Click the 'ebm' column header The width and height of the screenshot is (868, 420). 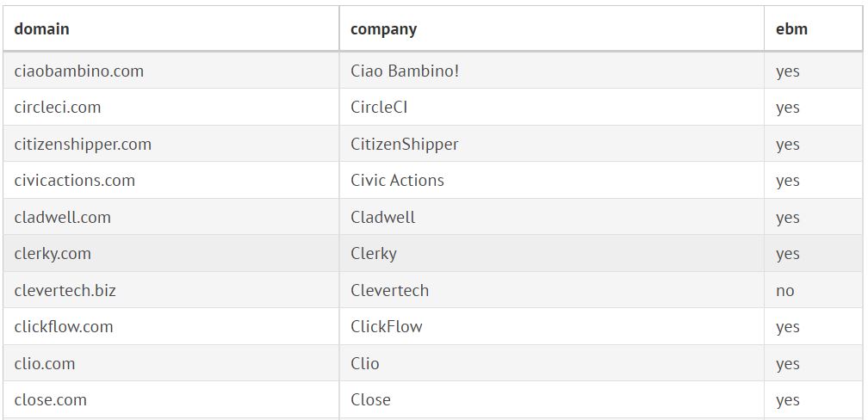pos(791,28)
